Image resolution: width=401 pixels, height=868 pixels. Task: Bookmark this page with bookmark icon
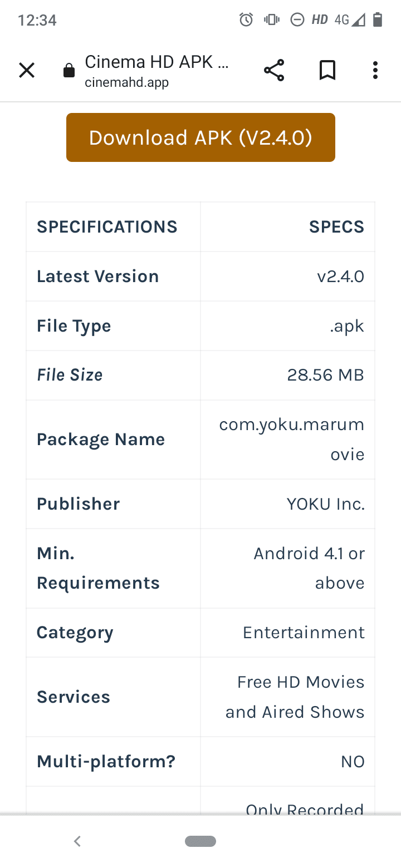pyautogui.click(x=327, y=71)
